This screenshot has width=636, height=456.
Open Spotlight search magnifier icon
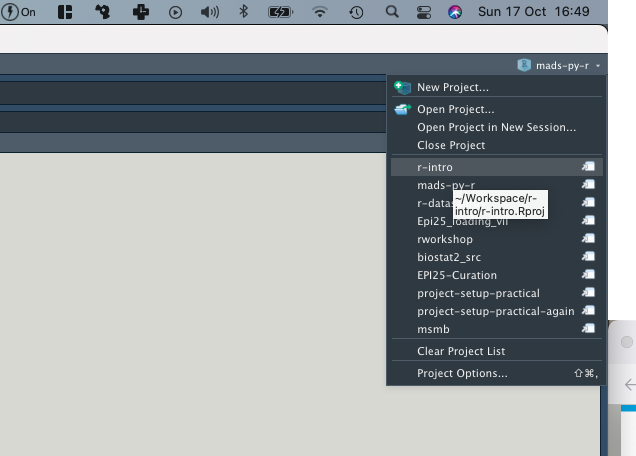pos(391,12)
